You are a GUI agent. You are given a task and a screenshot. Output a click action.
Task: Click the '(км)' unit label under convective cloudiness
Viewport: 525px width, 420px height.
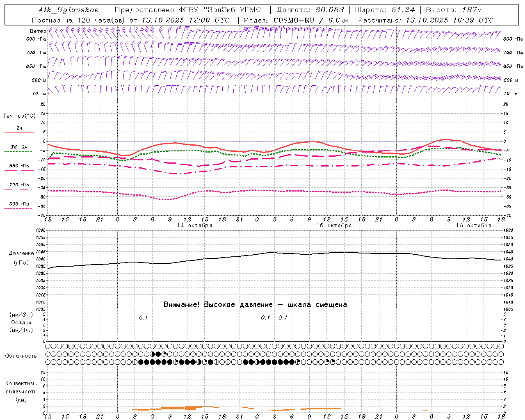point(21,399)
